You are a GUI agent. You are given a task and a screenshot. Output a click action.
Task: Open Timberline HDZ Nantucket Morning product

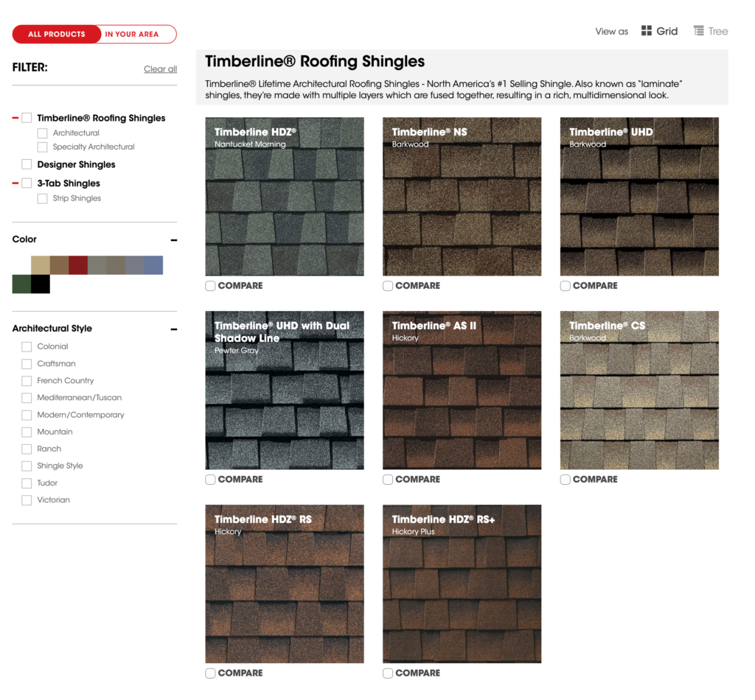[x=285, y=197]
